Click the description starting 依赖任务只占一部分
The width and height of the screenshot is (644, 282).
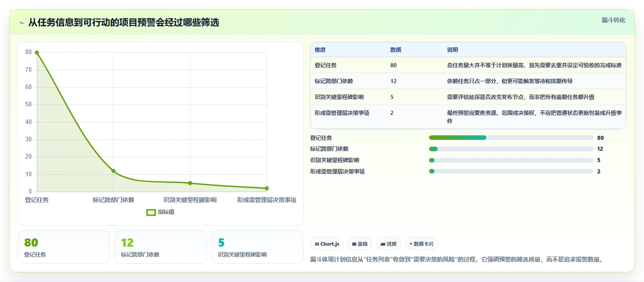[x=509, y=81]
